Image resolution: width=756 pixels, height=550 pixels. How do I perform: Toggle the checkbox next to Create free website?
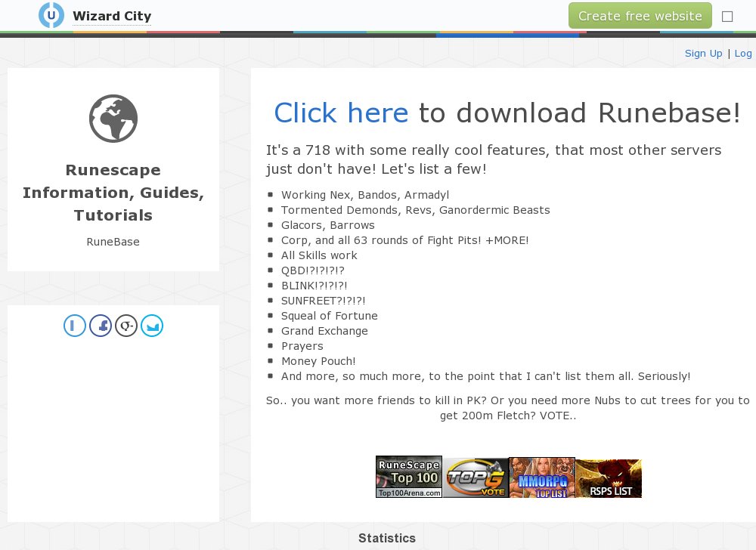[x=727, y=15]
